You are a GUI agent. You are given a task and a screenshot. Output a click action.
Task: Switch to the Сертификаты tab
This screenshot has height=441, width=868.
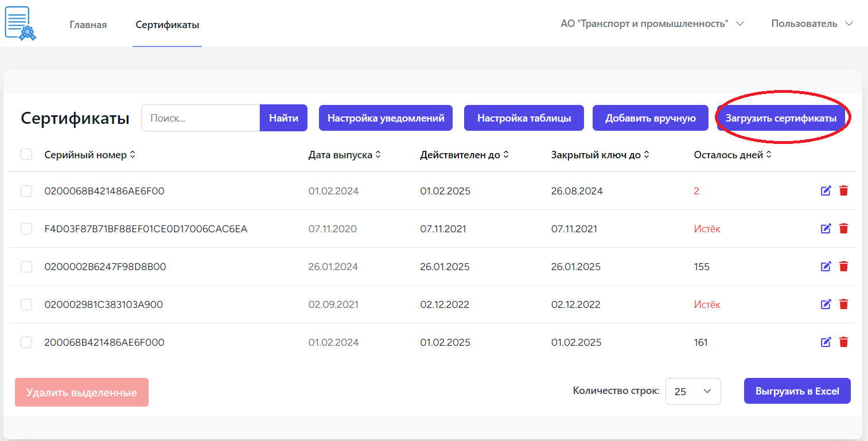tap(168, 25)
